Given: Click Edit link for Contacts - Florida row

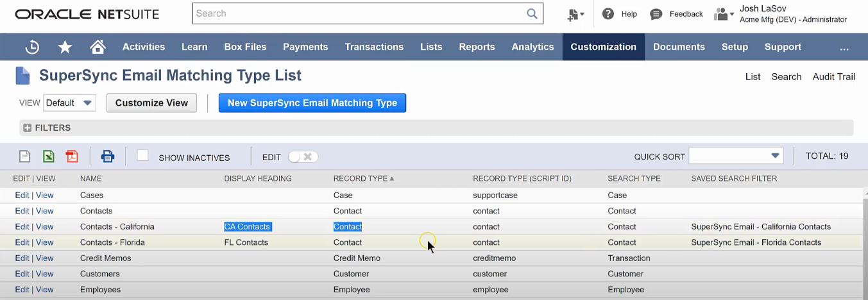Looking at the screenshot, I should pos(22,242).
